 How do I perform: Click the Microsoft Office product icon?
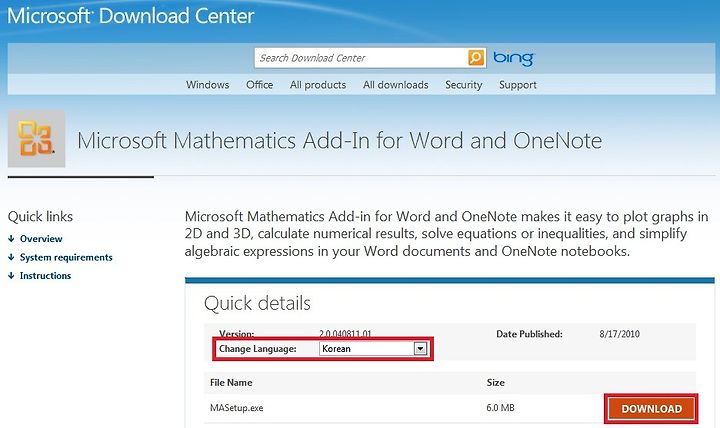click(x=36, y=138)
